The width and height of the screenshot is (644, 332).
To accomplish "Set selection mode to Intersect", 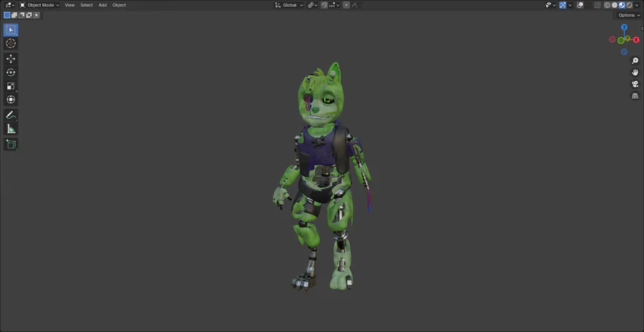I will tap(36, 15).
